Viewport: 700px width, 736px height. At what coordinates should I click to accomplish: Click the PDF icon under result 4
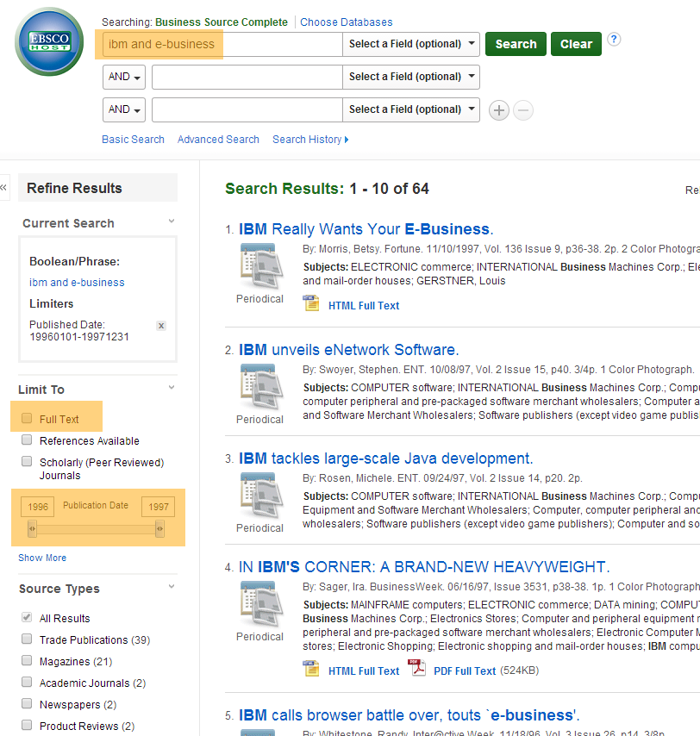pyautogui.click(x=416, y=668)
